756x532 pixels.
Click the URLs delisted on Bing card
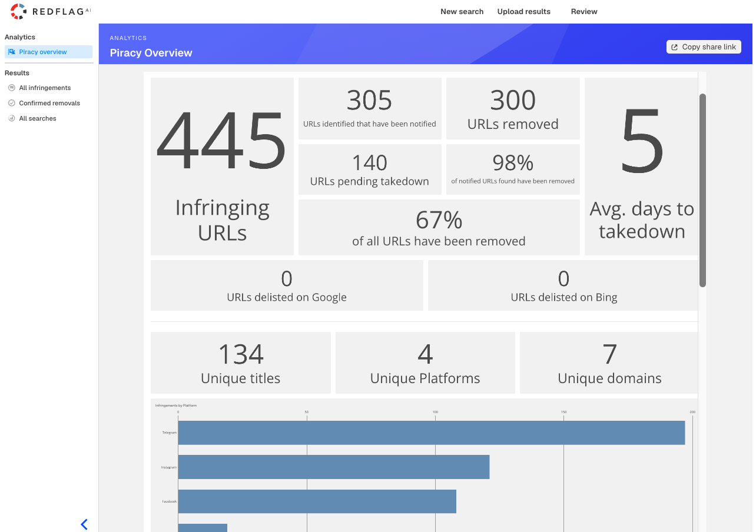pos(563,285)
